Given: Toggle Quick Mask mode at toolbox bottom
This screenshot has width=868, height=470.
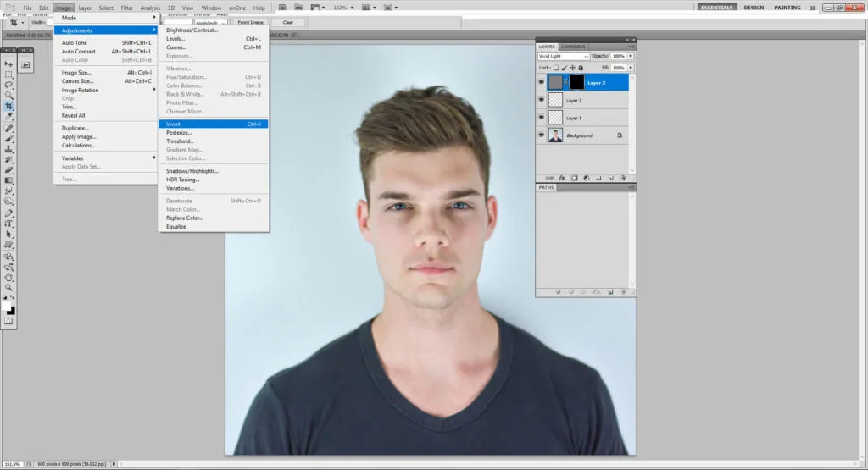Looking at the screenshot, I should tap(8, 321).
